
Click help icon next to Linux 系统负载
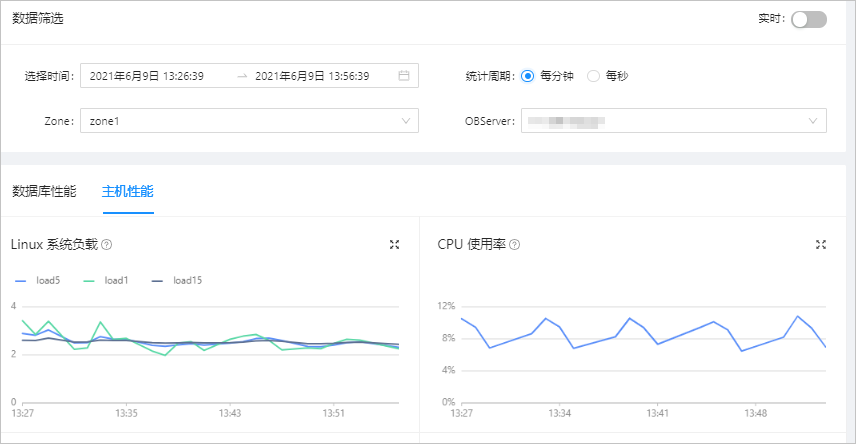tap(107, 245)
